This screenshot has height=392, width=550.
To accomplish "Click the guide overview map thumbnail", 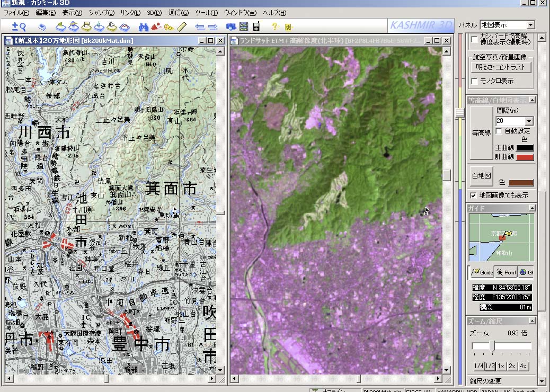I will 502,237.
